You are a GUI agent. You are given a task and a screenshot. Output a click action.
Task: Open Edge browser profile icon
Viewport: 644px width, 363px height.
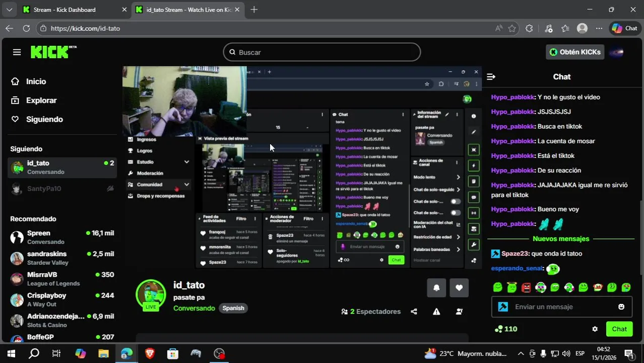coord(582,28)
